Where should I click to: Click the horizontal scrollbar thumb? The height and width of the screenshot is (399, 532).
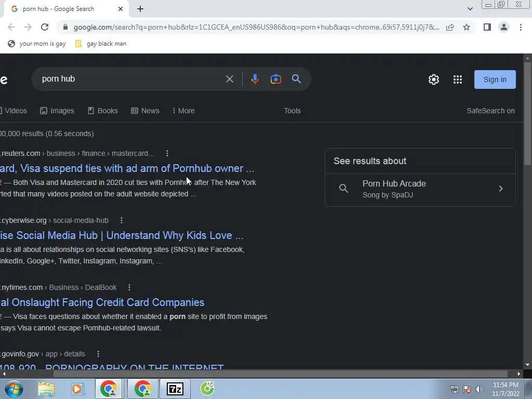coord(280,374)
